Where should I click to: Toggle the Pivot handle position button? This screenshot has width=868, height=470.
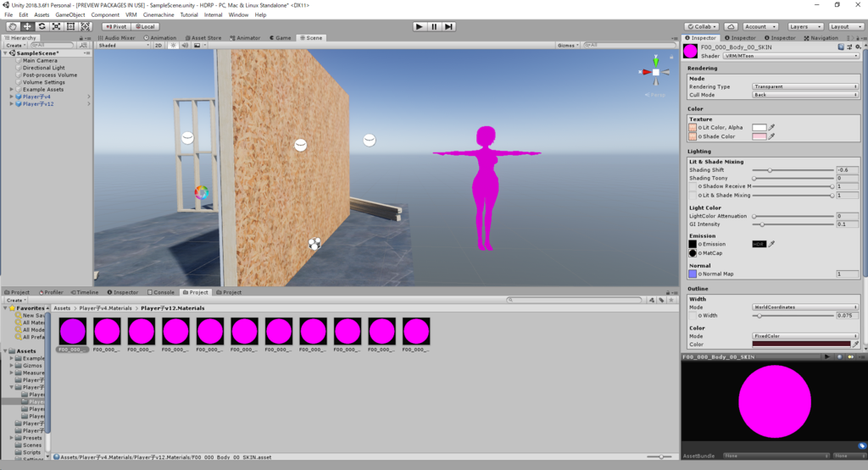pos(116,26)
